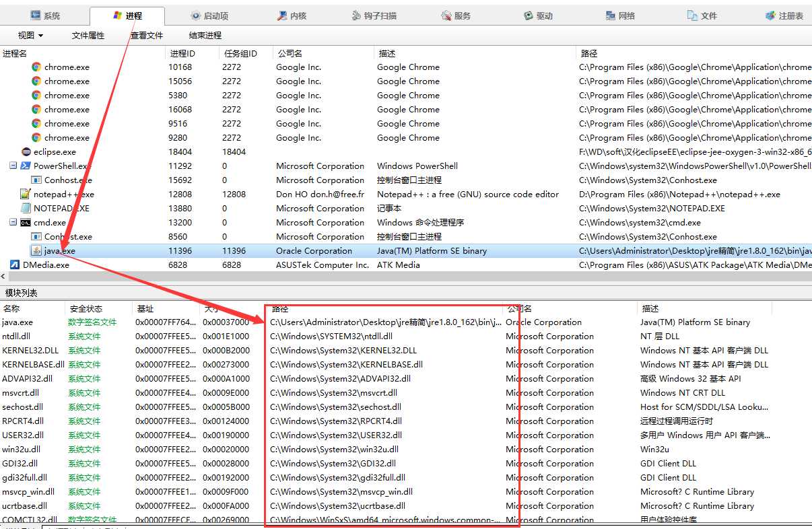Sort the module list by 基址 header
This screenshot has height=529, width=812.
click(x=166, y=308)
